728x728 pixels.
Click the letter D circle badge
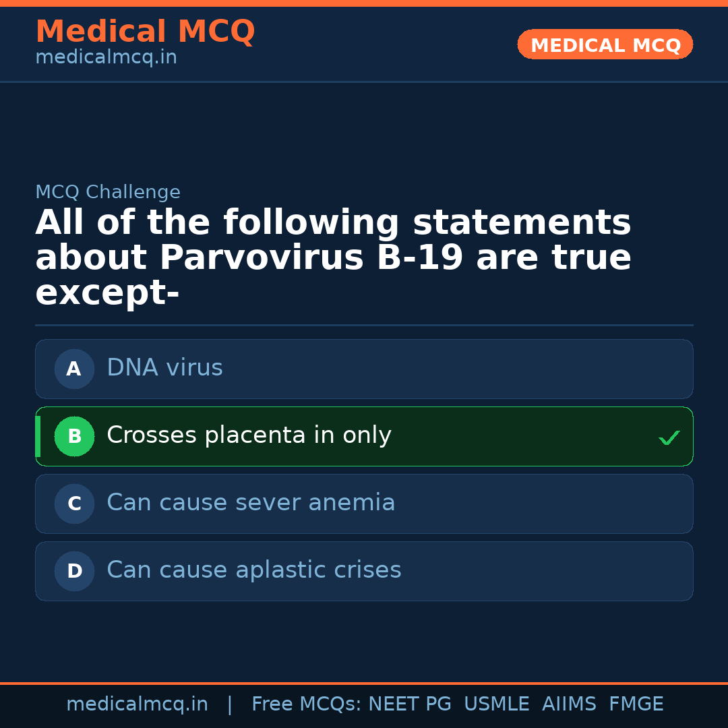click(74, 571)
